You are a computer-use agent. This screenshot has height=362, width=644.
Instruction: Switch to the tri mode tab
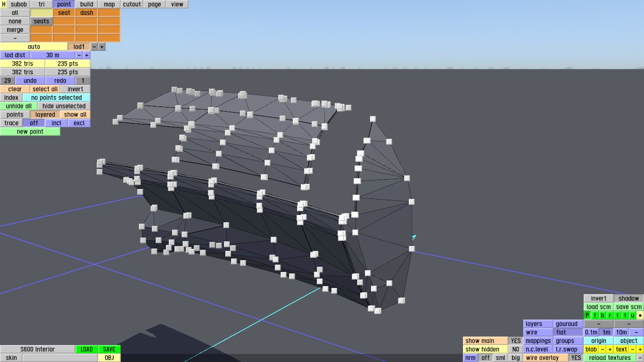pos(41,4)
